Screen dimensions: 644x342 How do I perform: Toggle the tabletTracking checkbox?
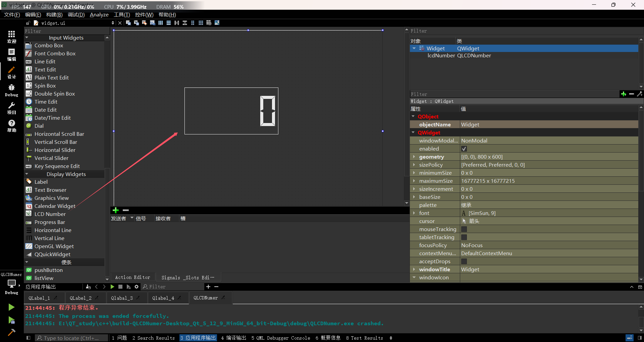(464, 237)
